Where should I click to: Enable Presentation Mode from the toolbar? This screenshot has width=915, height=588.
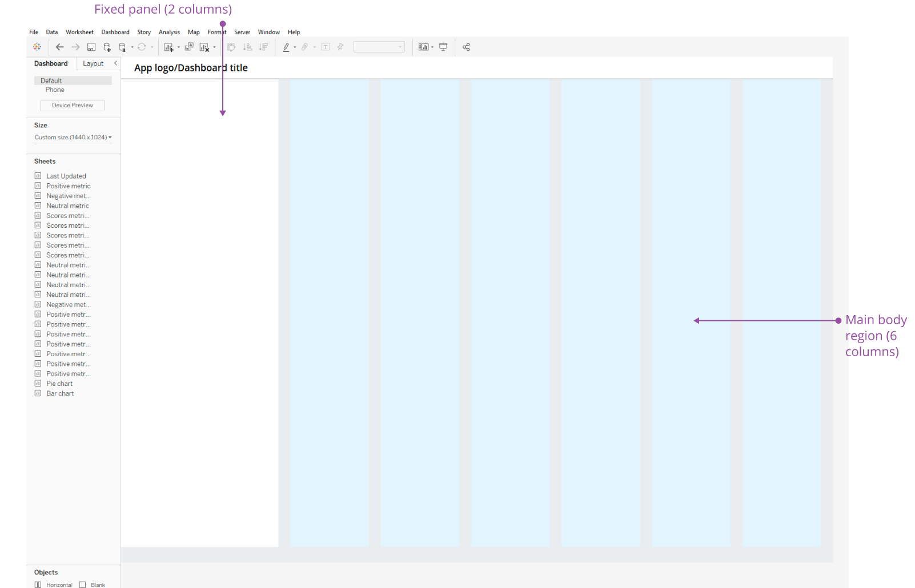click(x=443, y=47)
